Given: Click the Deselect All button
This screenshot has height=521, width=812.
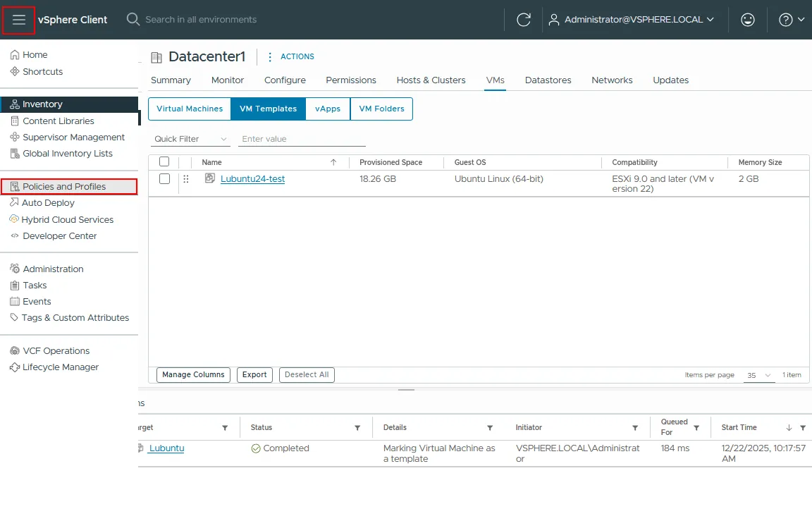Looking at the screenshot, I should pyautogui.click(x=307, y=375).
